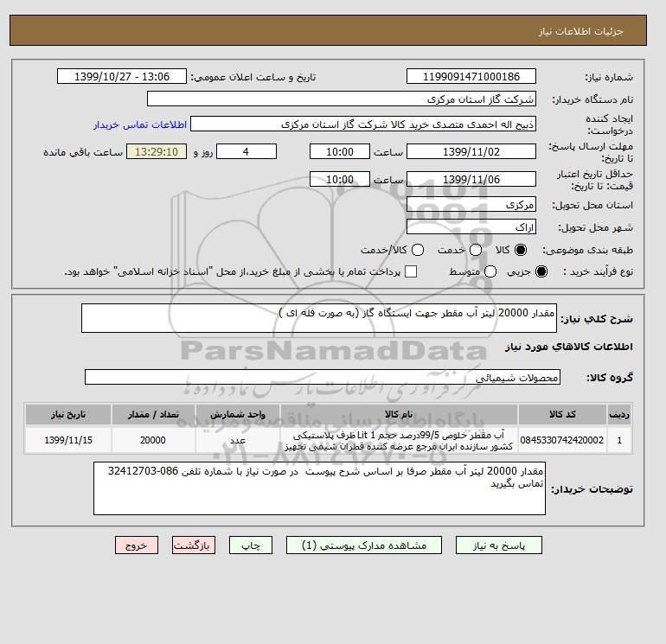Click the اطلاعات کالاهای مورد نیاز heading
The image size is (666, 644).
(569, 347)
